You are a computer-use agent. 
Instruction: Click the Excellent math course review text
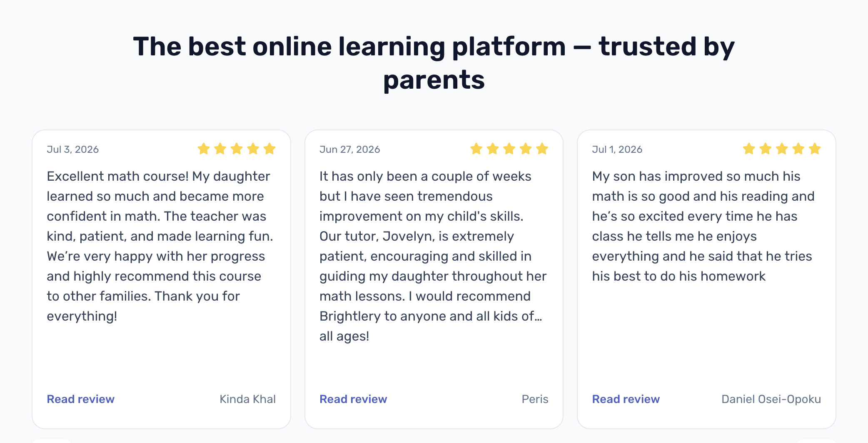click(x=160, y=246)
